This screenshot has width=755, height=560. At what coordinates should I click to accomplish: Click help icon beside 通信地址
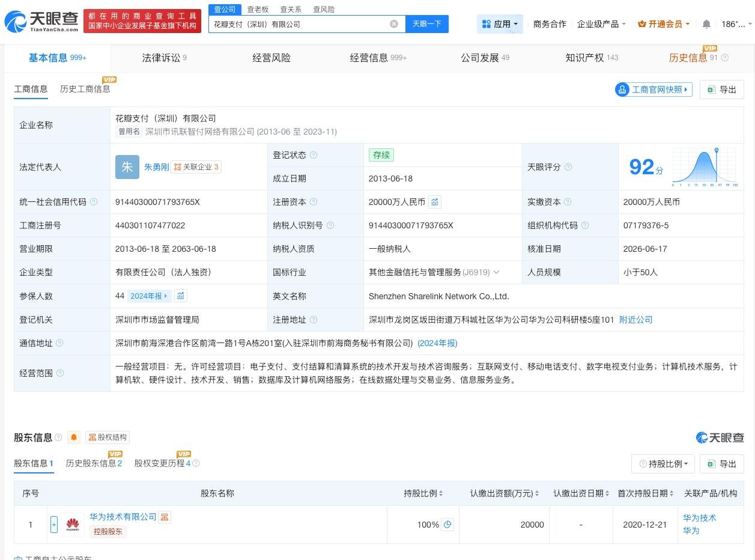[59, 343]
